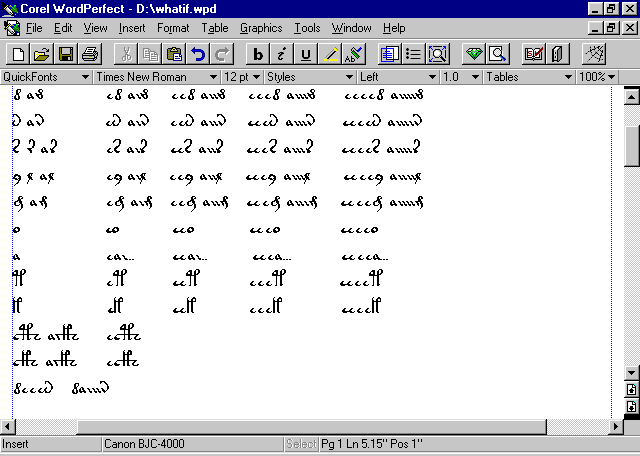This screenshot has width=640, height=456.
Task: Open the Styles dropdown
Action: pos(309,77)
